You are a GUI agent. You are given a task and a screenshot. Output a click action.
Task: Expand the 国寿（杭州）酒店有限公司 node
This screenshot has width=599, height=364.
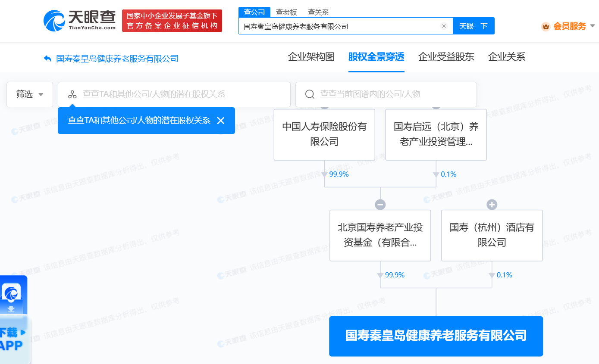[x=492, y=205]
